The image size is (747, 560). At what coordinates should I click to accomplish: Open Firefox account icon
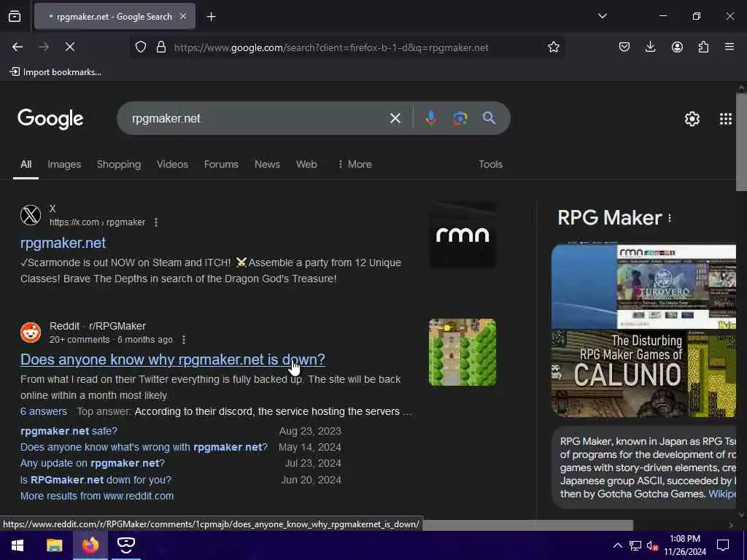click(677, 47)
